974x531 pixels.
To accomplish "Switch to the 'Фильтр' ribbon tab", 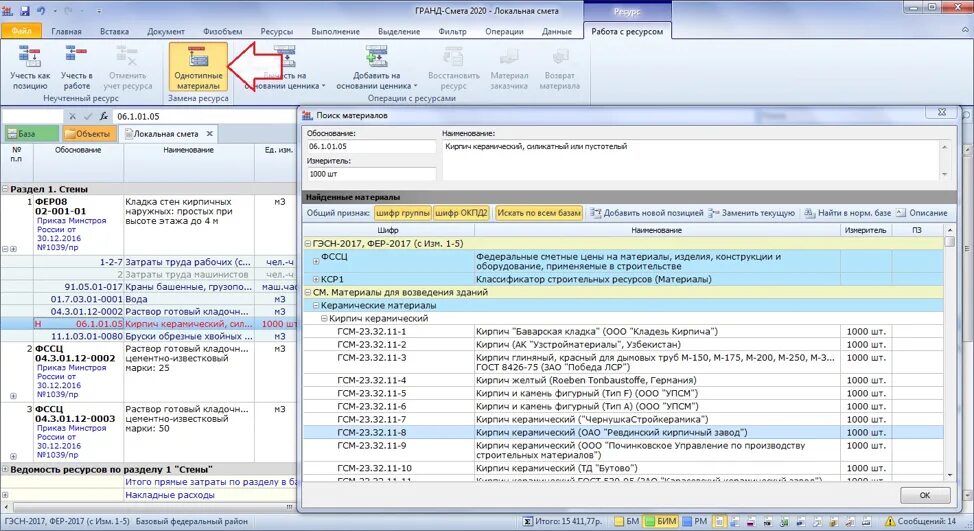I will (452, 31).
